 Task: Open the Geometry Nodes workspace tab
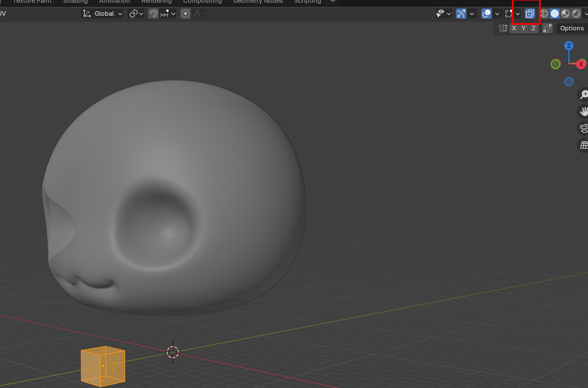(x=257, y=2)
